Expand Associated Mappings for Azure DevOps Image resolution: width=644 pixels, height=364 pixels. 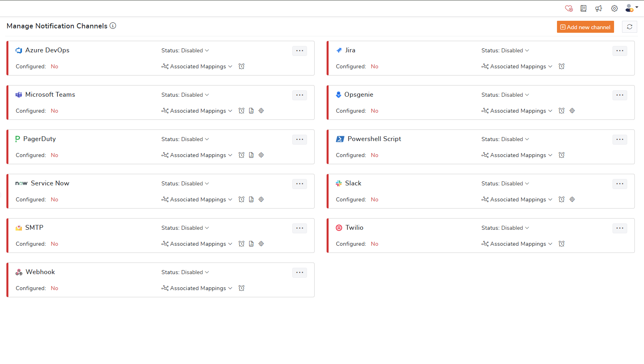point(197,66)
